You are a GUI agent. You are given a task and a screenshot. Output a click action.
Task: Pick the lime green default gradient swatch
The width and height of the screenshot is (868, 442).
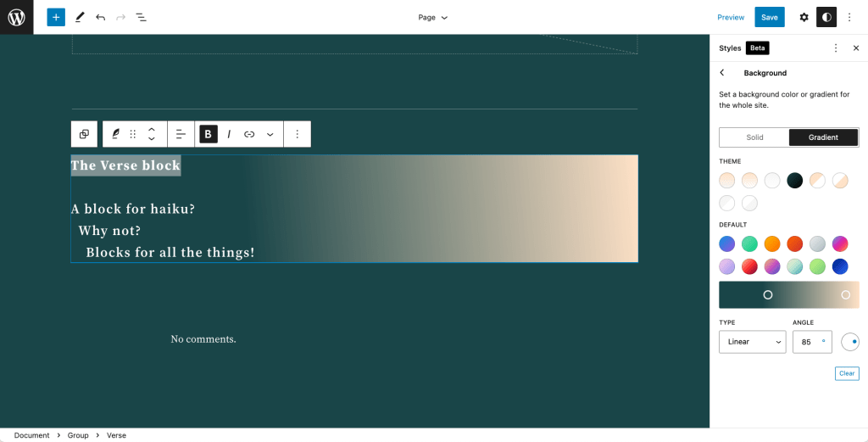click(817, 266)
